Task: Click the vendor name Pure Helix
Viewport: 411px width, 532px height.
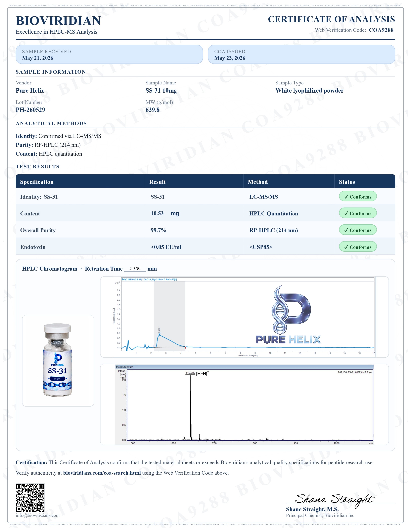Action: [x=30, y=91]
